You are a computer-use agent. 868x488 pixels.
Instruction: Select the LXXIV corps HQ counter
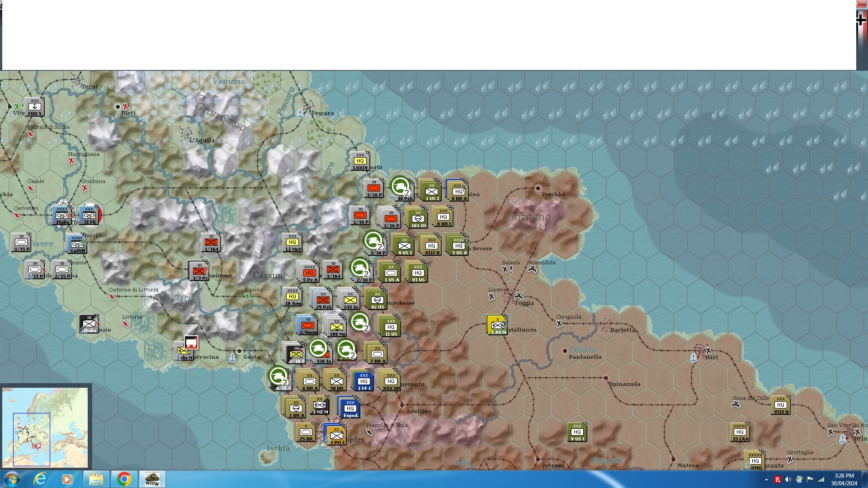click(360, 161)
